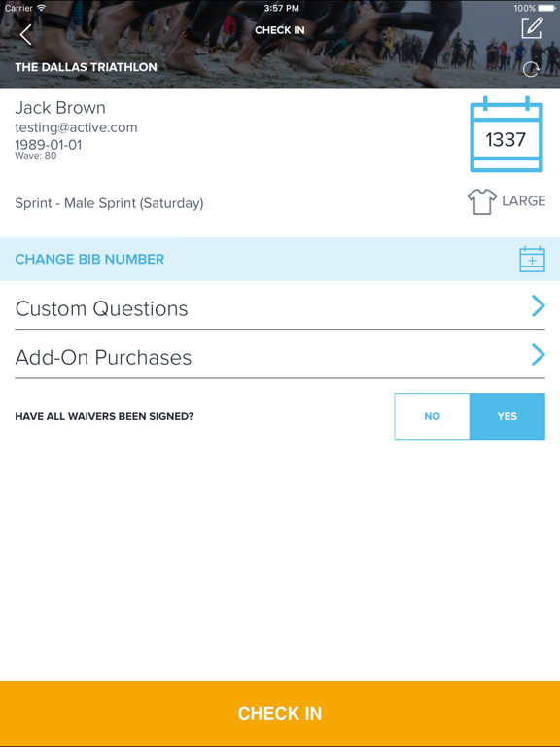Image resolution: width=560 pixels, height=747 pixels.
Task: Select NO for waivers signed
Action: point(432,416)
